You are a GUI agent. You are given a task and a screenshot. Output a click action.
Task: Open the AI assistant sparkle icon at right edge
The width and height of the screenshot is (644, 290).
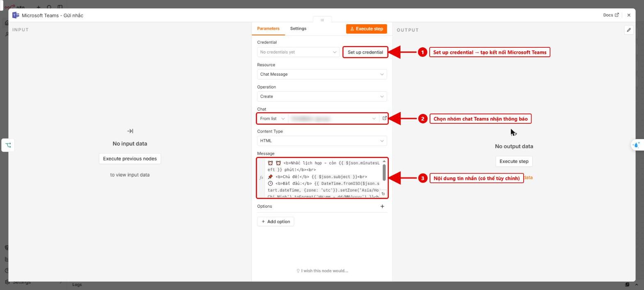(637, 145)
